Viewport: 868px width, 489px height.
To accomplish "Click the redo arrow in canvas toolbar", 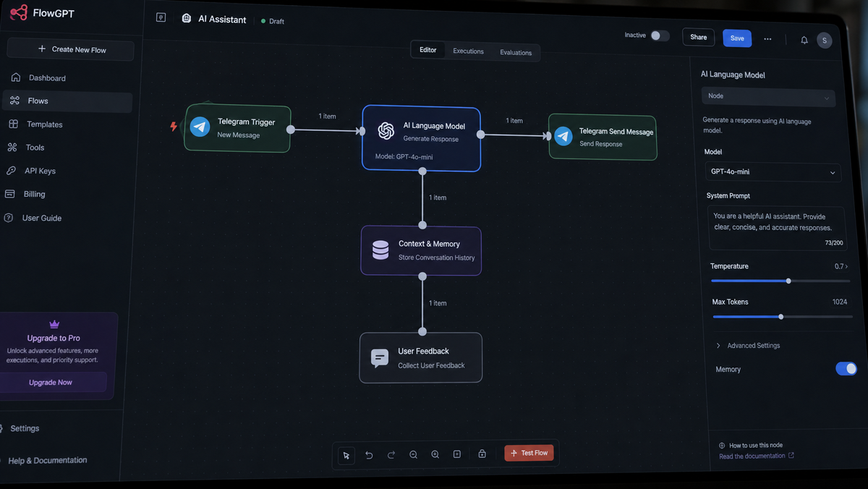I will click(x=391, y=455).
